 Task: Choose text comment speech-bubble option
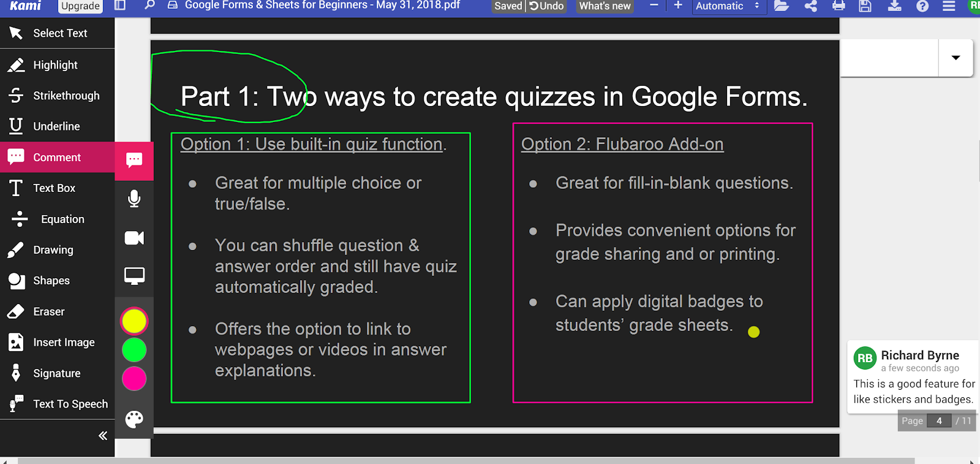tap(134, 161)
